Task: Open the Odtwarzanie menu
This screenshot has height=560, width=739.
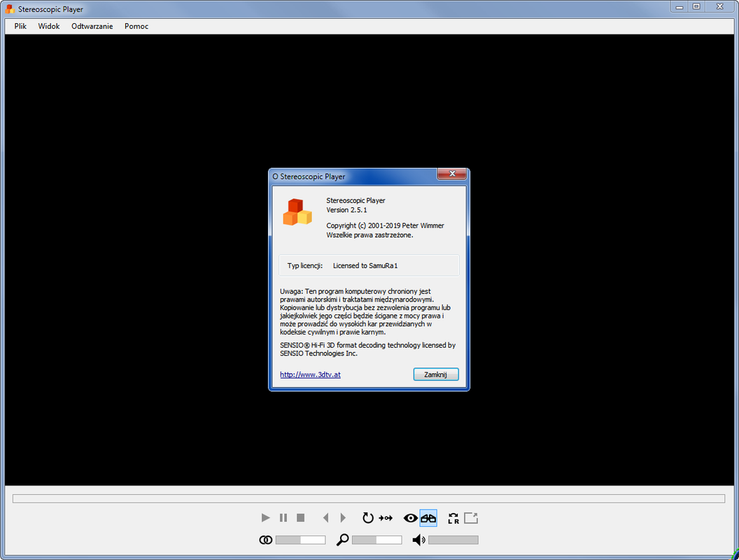Action: pyautogui.click(x=92, y=27)
